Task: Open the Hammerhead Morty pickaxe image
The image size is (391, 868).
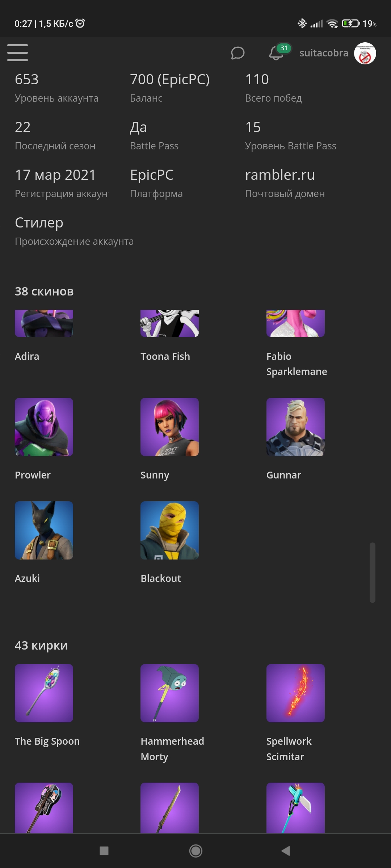Action: pyautogui.click(x=169, y=693)
